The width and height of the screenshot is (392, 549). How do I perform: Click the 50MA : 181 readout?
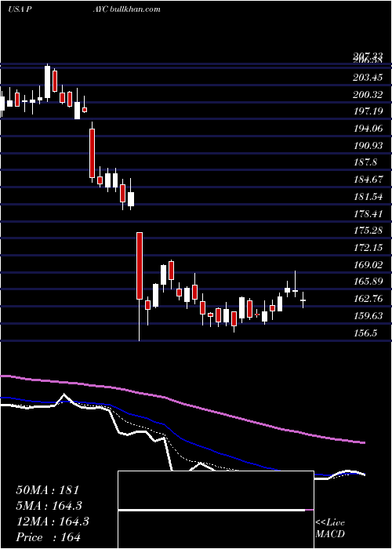pos(48,490)
